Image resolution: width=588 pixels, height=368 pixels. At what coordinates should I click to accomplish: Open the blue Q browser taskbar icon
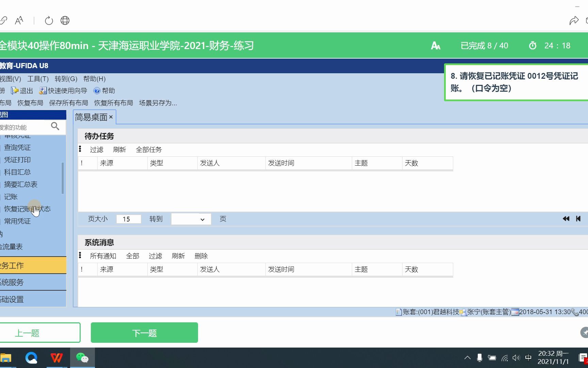click(x=31, y=358)
